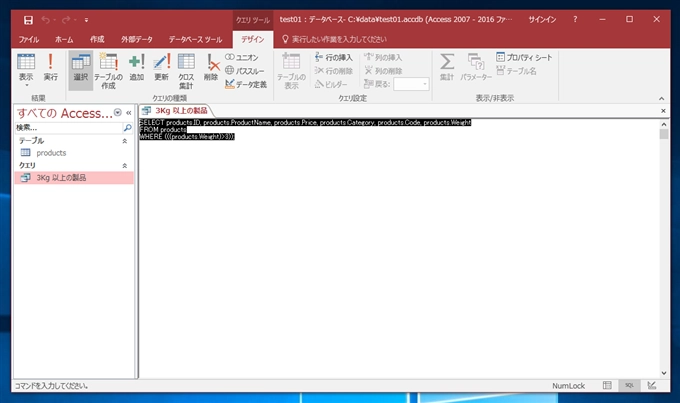Switch to SQL view via status bar button
The height and width of the screenshot is (403, 680).
629,385
